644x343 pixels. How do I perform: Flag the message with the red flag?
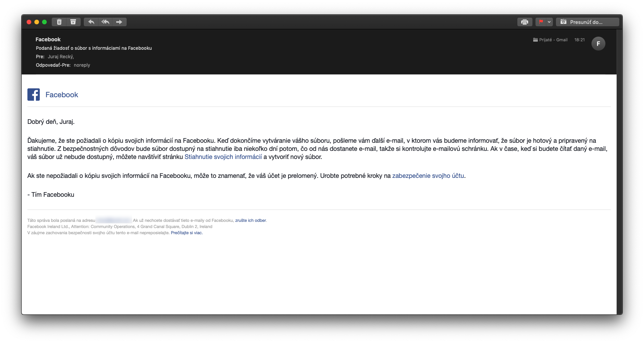(541, 22)
